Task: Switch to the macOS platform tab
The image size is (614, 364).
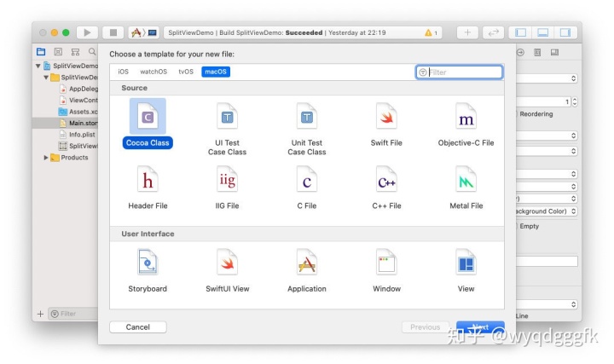Action: coord(216,72)
